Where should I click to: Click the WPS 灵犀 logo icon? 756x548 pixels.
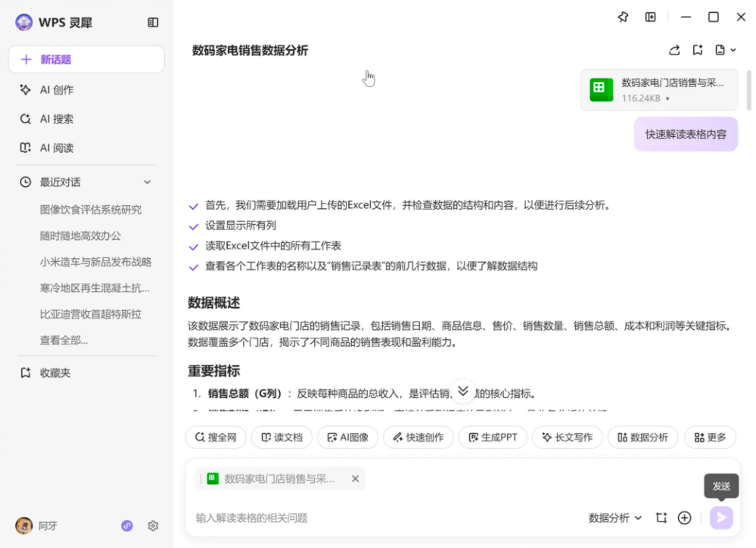pos(23,22)
